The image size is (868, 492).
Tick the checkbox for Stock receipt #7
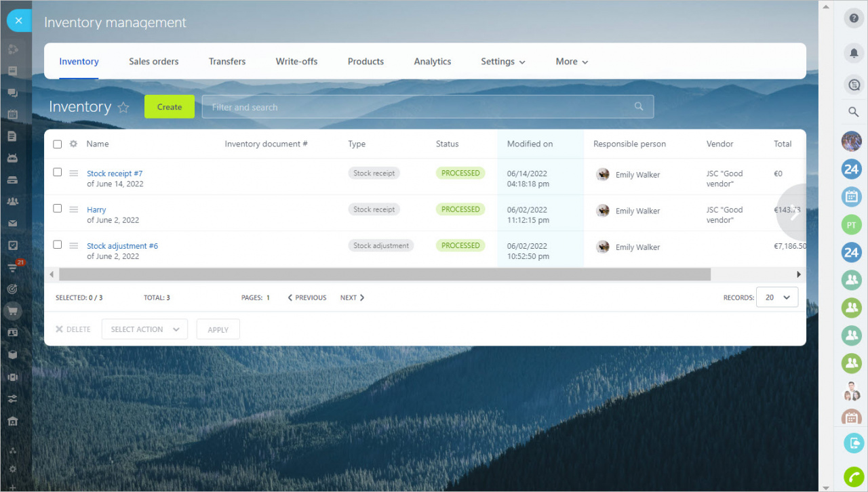[58, 172]
